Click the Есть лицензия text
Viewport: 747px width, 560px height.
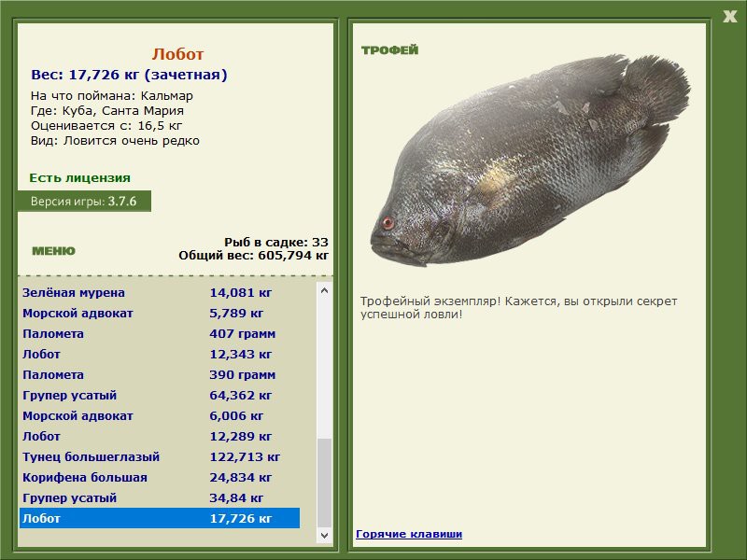[x=79, y=177]
